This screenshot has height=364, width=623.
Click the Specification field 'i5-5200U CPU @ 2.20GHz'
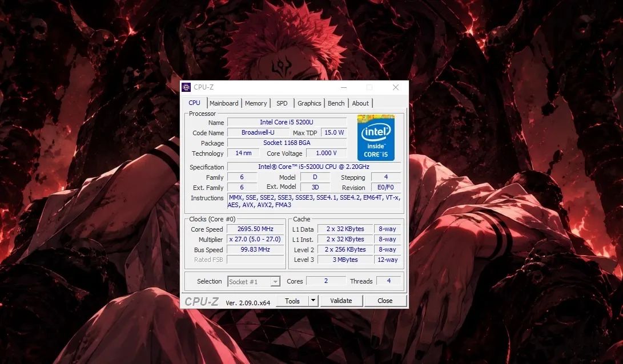coord(314,167)
